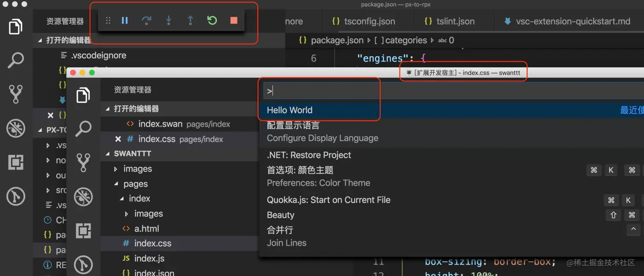Stop debugging with the red square
The height and width of the screenshot is (276, 644).
[234, 20]
